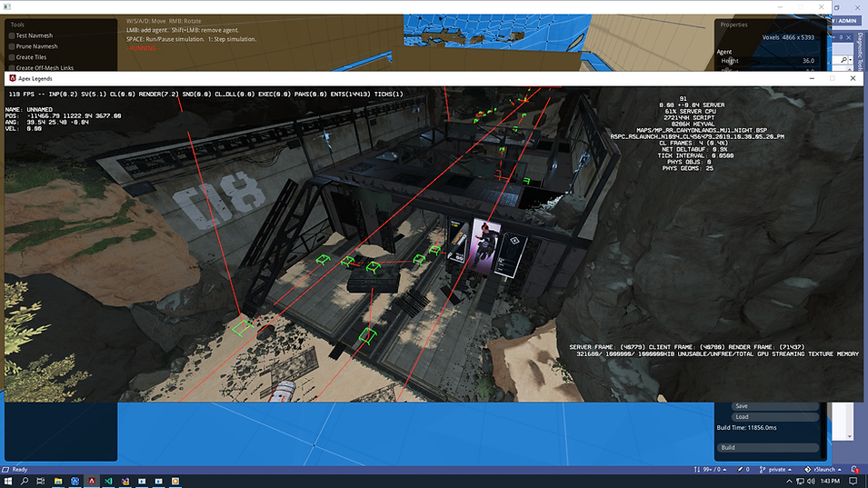868x488 pixels.
Task: Enable the Create Off-Mesh Links tool option
Action: (12, 68)
